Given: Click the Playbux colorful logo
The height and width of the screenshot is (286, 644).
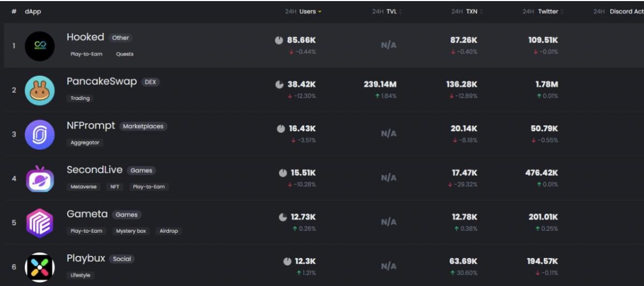Looking at the screenshot, I should pos(40,267).
